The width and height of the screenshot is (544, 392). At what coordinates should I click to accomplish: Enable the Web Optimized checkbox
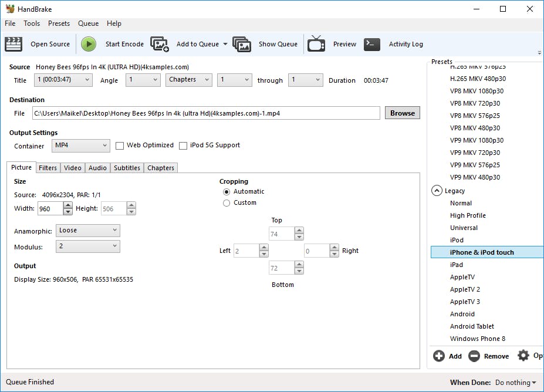coord(120,146)
